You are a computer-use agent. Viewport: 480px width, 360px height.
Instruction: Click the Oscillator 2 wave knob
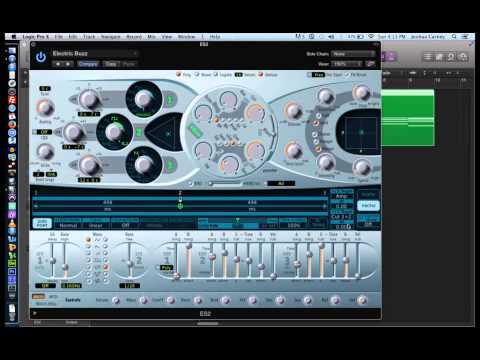point(114,132)
